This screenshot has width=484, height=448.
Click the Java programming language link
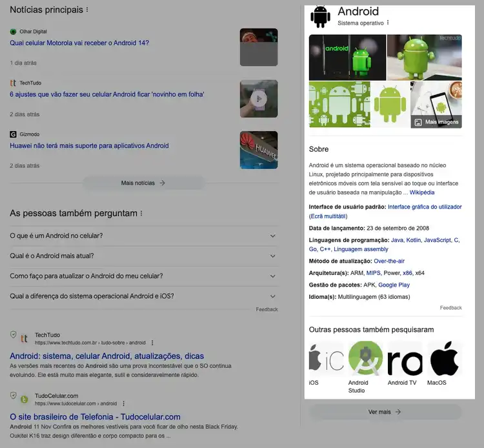[x=397, y=240]
